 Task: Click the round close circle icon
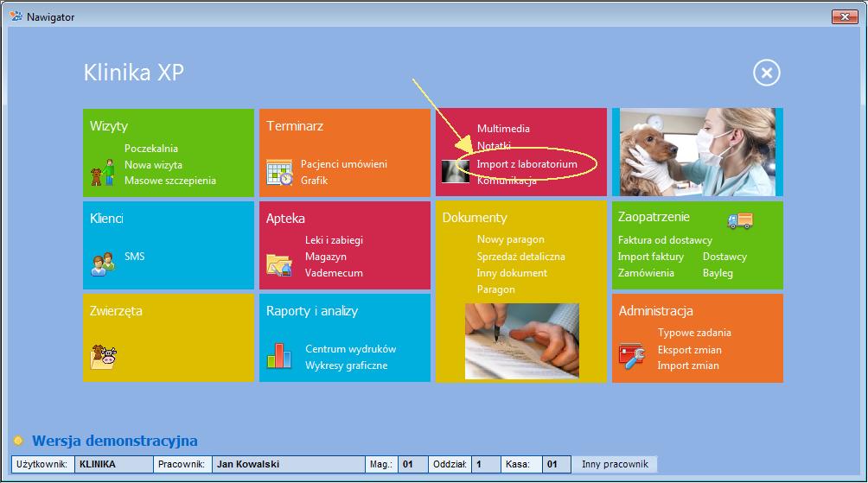tap(766, 73)
